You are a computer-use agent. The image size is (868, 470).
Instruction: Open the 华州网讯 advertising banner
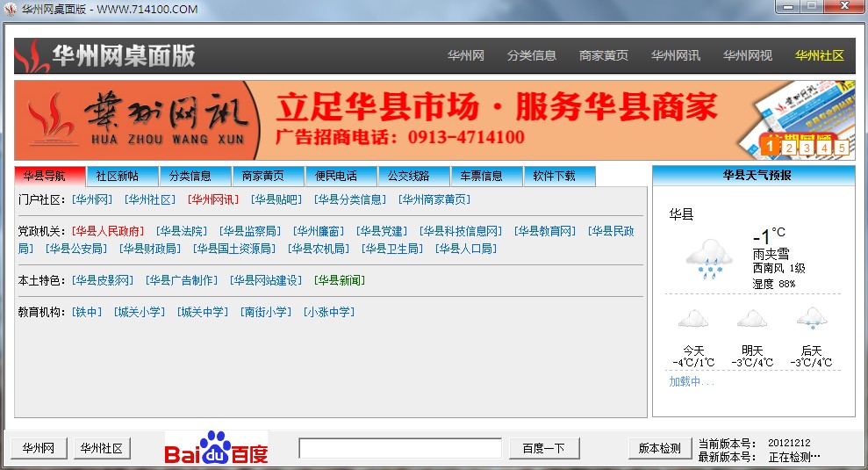click(x=434, y=120)
